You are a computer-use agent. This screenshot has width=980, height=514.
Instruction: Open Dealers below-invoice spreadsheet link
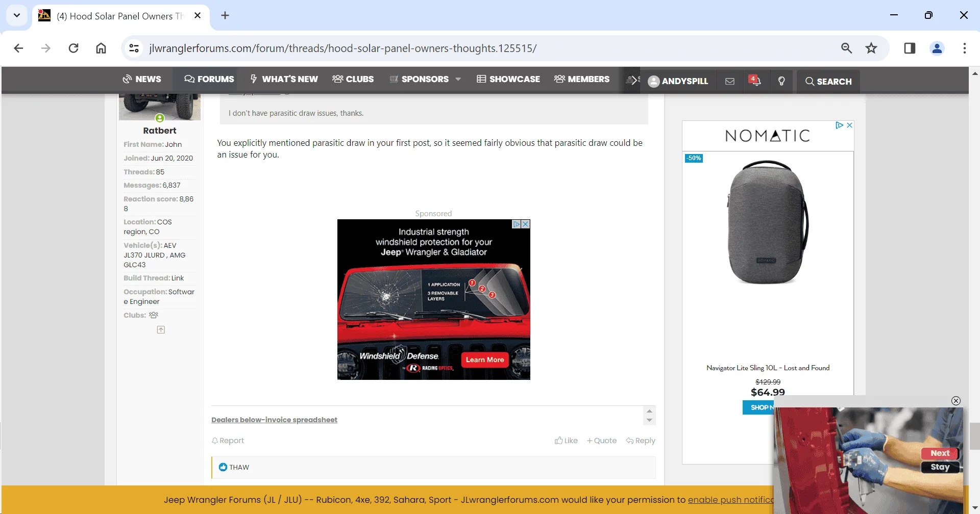tap(274, 420)
